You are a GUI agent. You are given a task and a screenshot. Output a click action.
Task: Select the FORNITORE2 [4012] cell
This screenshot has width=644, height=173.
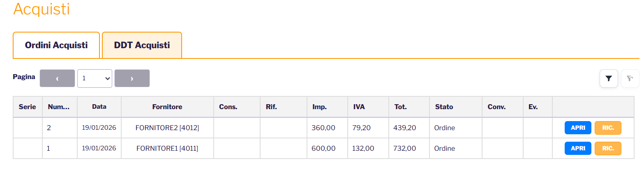(x=167, y=128)
